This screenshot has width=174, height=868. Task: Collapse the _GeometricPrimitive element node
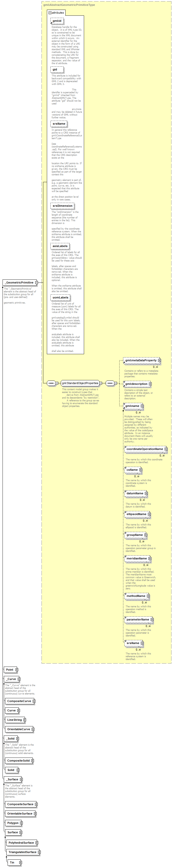pos(37,282)
